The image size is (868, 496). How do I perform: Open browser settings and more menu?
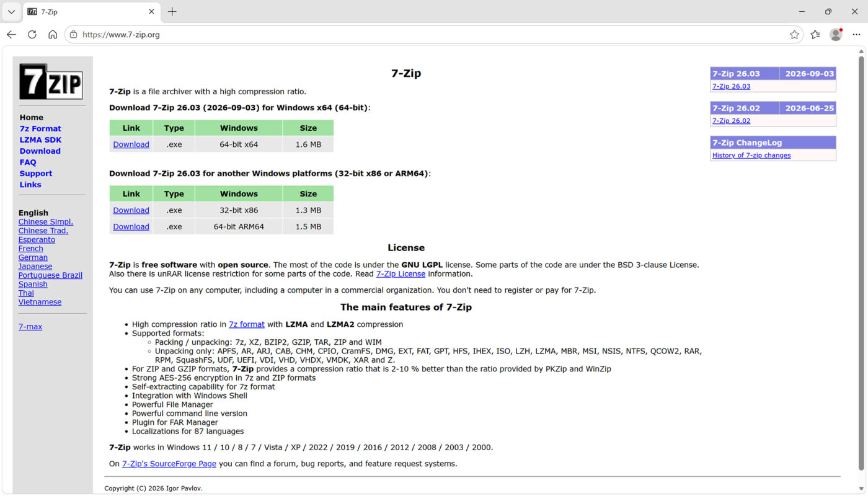857,35
